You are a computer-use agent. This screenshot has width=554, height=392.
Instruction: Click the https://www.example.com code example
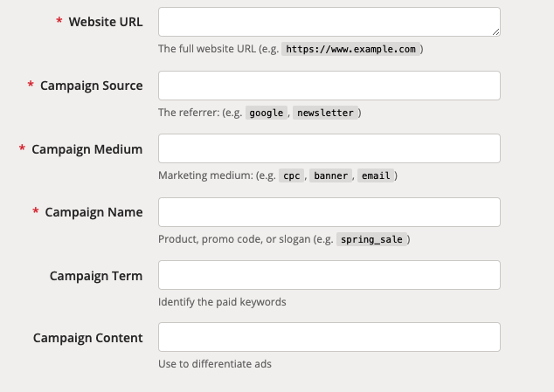point(351,49)
